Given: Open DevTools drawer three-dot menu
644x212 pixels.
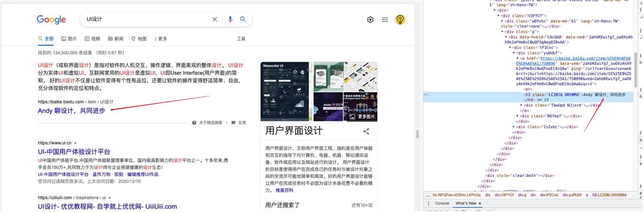Looking at the screenshot, I should (x=428, y=204).
